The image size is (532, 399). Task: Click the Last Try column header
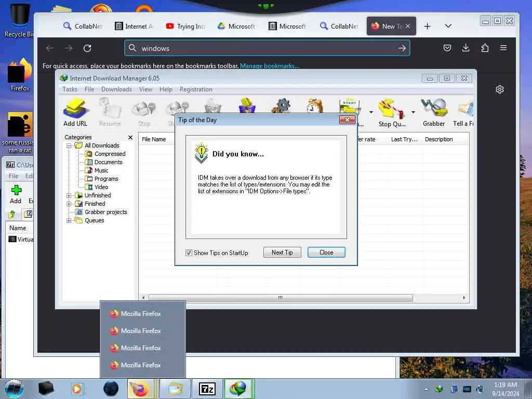coord(404,139)
